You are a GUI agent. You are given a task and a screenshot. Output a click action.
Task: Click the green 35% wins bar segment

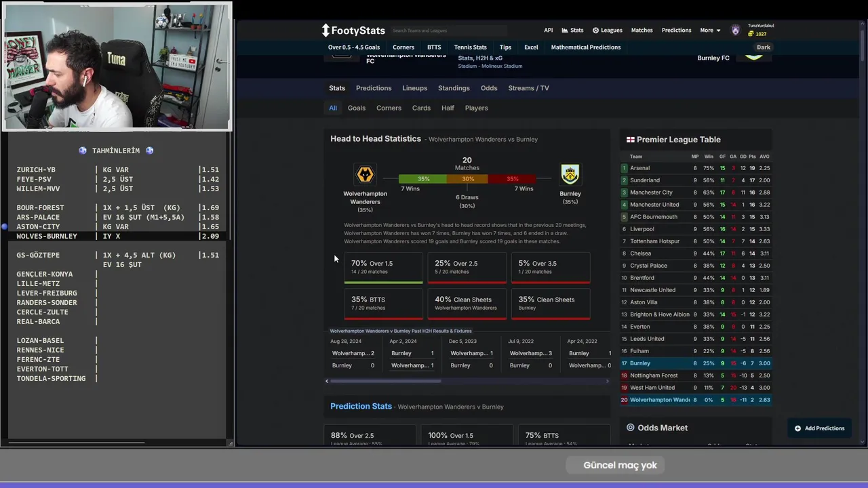(x=423, y=179)
